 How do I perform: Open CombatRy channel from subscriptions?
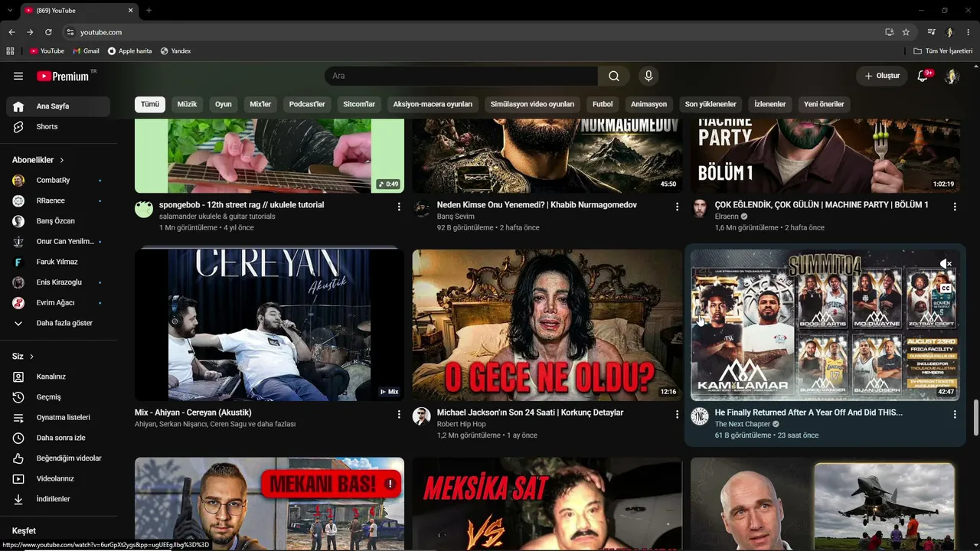point(58,181)
